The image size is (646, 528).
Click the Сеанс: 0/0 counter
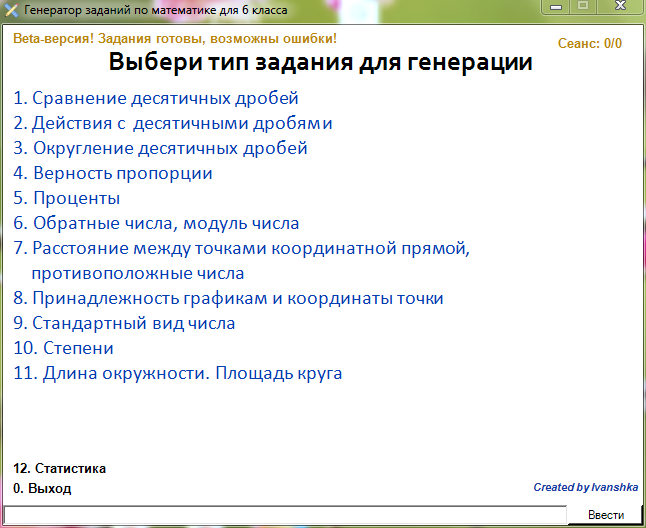pos(590,43)
